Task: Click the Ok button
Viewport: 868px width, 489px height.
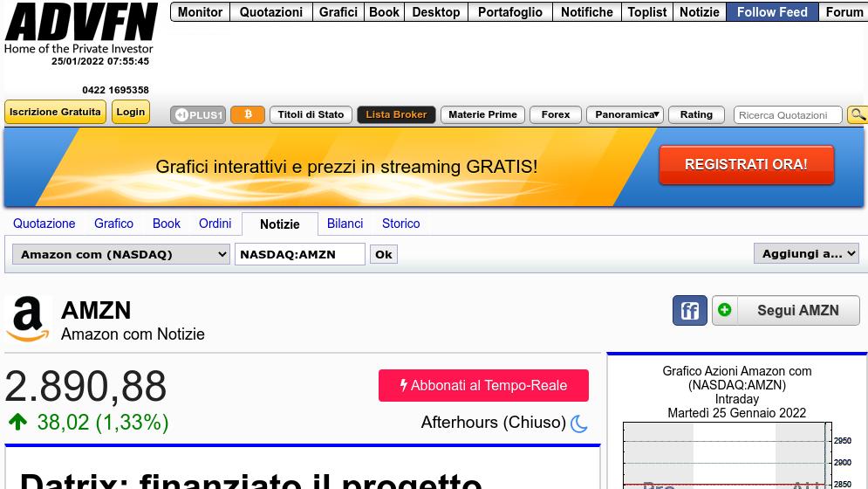Action: coord(384,254)
